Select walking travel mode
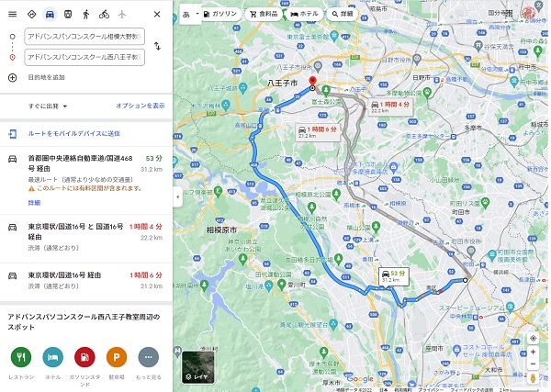Image resolution: width=551 pixels, height=392 pixels. coord(86,15)
